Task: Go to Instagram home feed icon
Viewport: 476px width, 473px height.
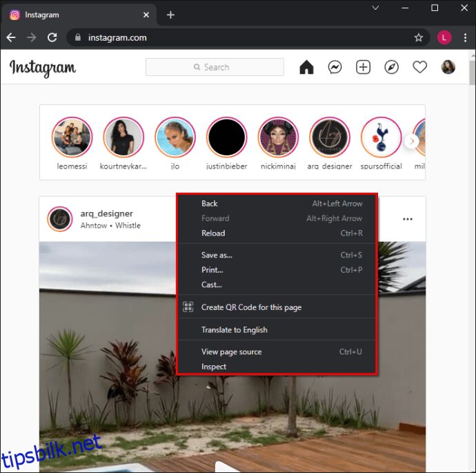Action: (x=306, y=67)
